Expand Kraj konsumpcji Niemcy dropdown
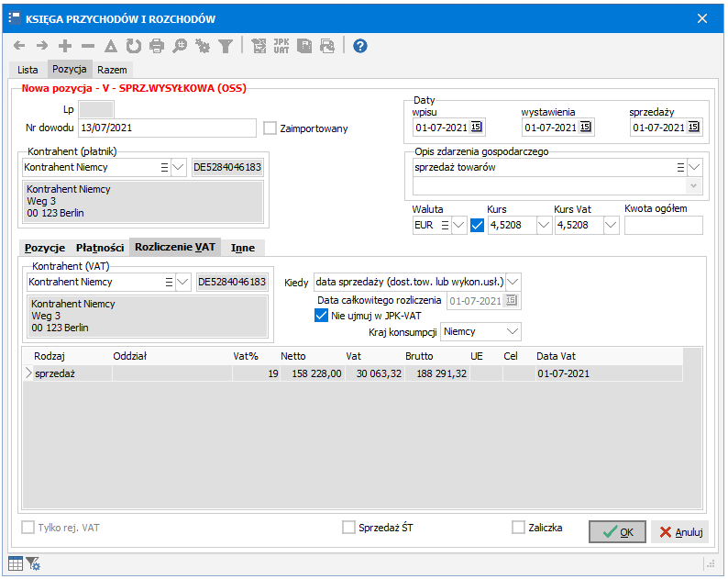Screen dimensions: 728x579 click(513, 332)
